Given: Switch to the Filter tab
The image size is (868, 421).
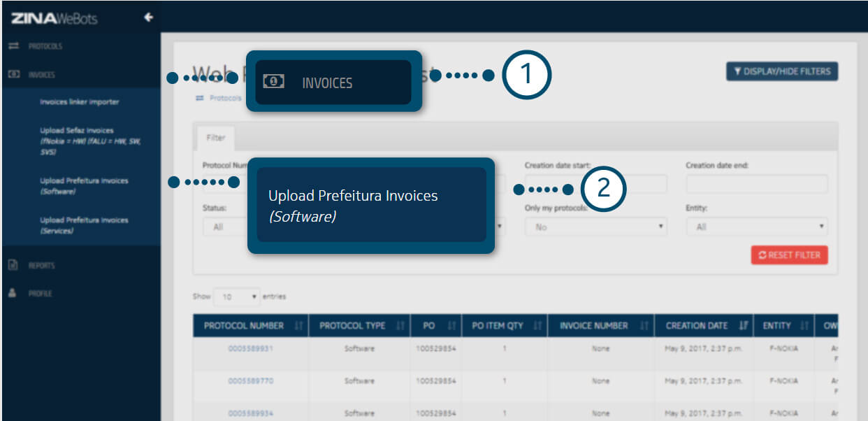Looking at the screenshot, I should (215, 138).
